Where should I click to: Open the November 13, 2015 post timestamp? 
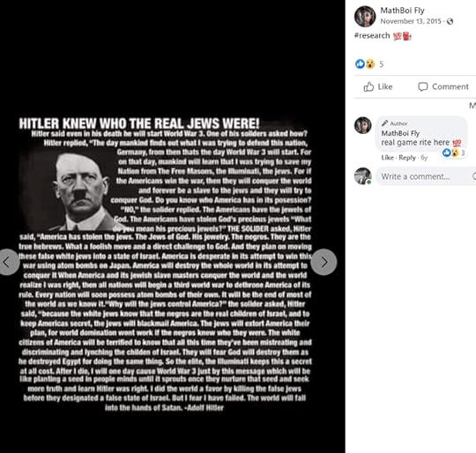(x=411, y=21)
